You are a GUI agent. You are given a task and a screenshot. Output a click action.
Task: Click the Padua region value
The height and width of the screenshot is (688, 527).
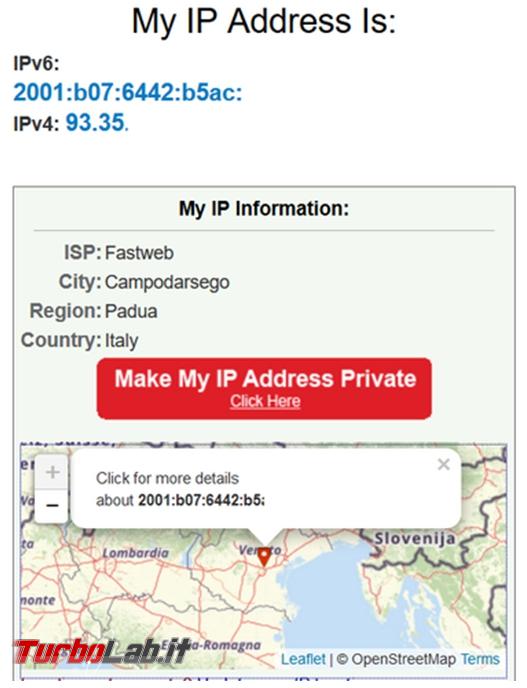click(131, 312)
